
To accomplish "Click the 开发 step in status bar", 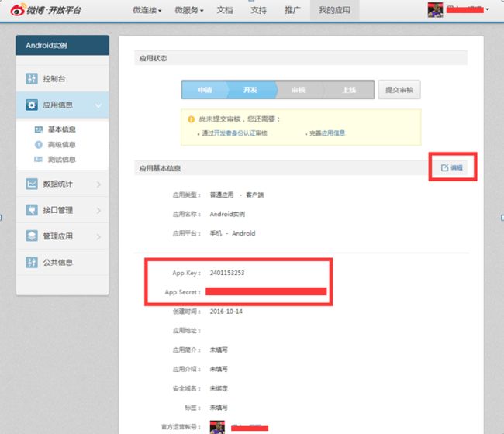I will (250, 90).
